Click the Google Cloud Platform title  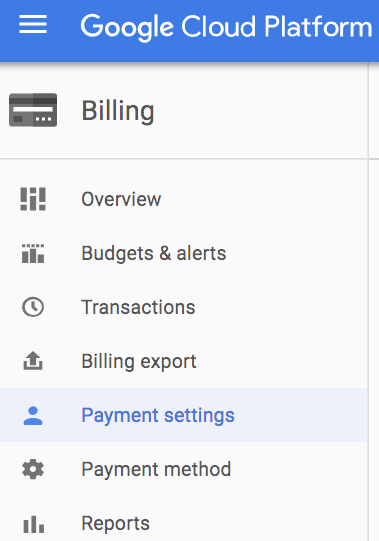click(x=226, y=27)
